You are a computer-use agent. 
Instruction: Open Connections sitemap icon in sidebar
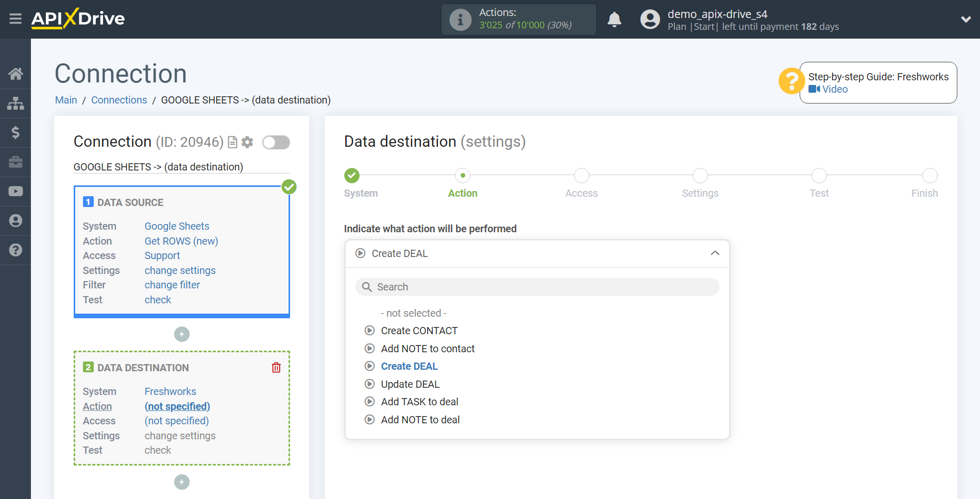coord(15,103)
